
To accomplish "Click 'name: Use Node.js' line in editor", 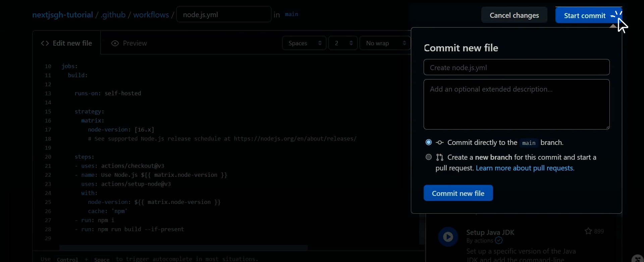I will click(151, 175).
